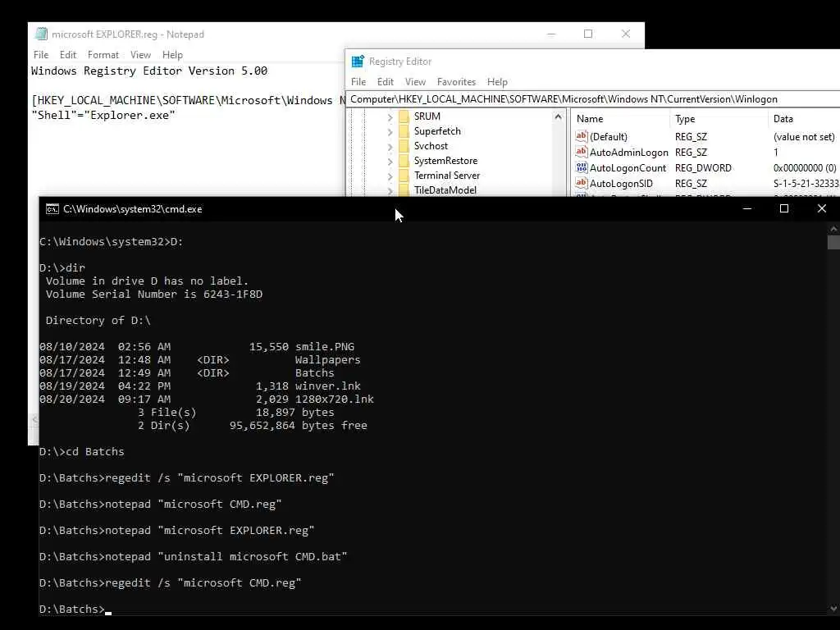Open Registry Editor View menu

coord(415,82)
